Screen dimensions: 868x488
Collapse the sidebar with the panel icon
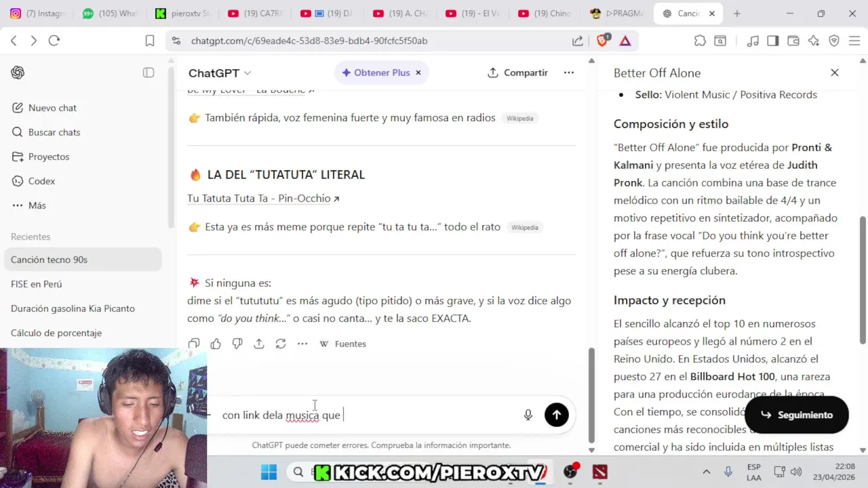click(149, 73)
